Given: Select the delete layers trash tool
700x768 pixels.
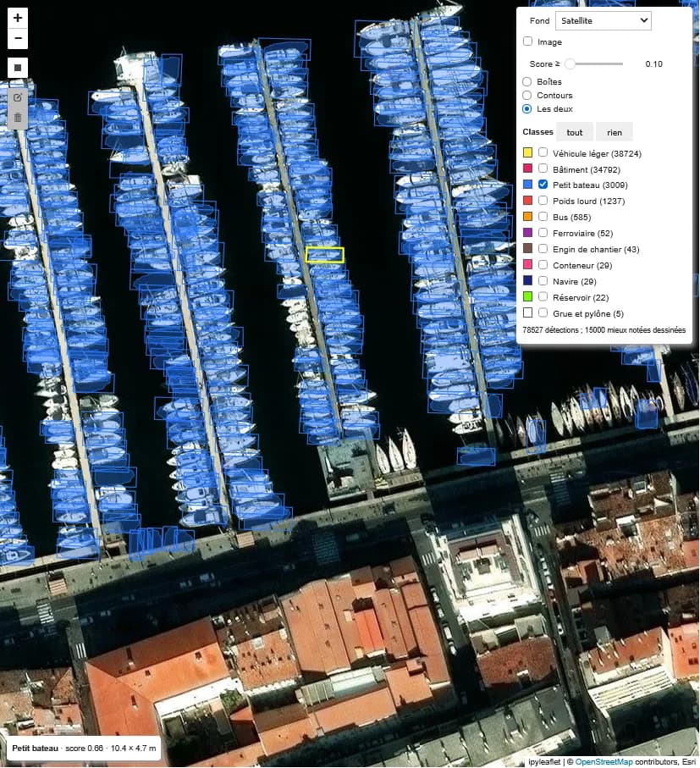Looking at the screenshot, I should pyautogui.click(x=18, y=118).
